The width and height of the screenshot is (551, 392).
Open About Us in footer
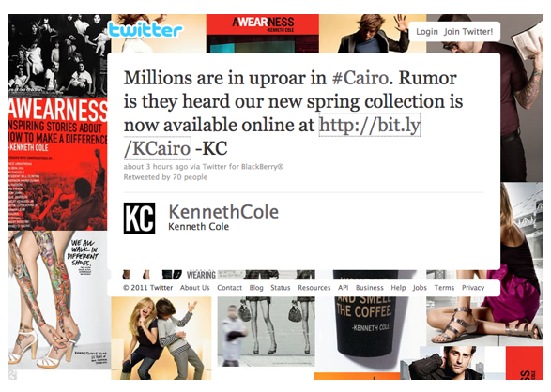coord(194,288)
